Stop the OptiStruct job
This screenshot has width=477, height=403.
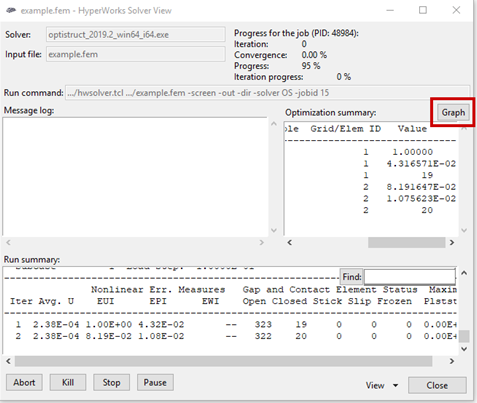111,382
